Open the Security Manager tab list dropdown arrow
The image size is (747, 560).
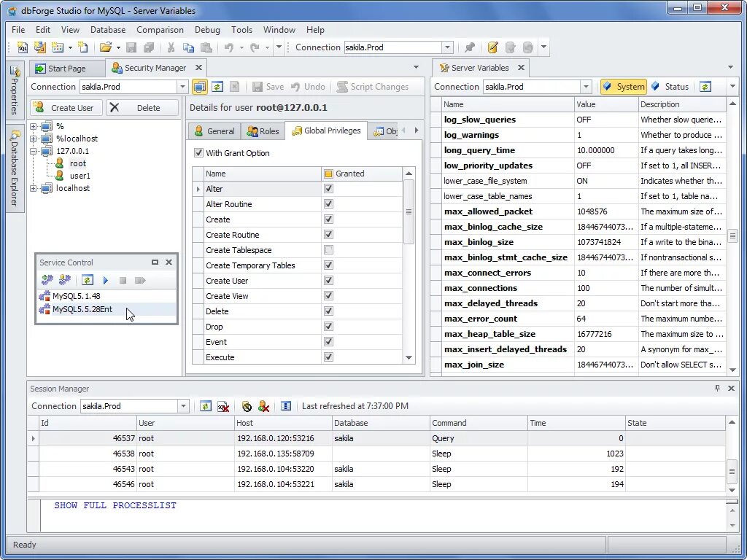(x=416, y=68)
